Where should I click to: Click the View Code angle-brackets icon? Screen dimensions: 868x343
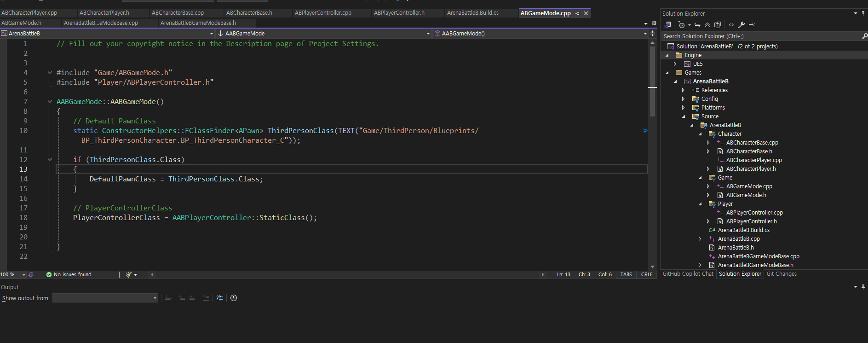(731, 25)
